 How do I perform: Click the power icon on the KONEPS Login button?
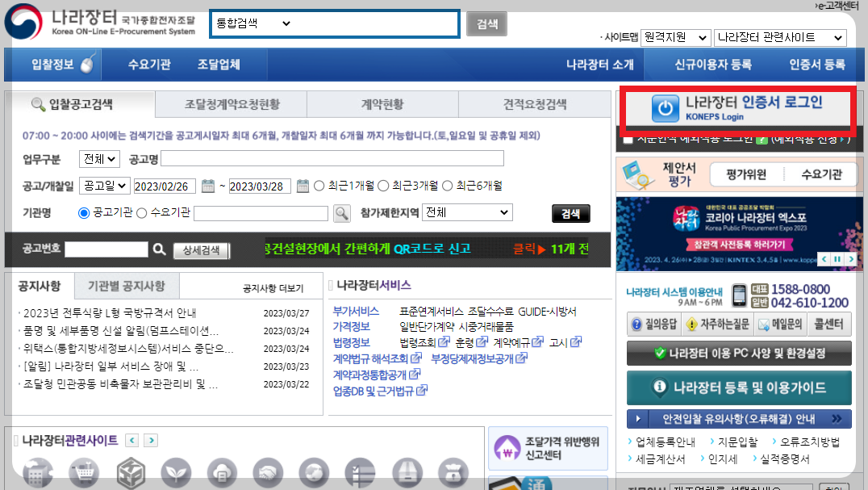[x=665, y=108]
